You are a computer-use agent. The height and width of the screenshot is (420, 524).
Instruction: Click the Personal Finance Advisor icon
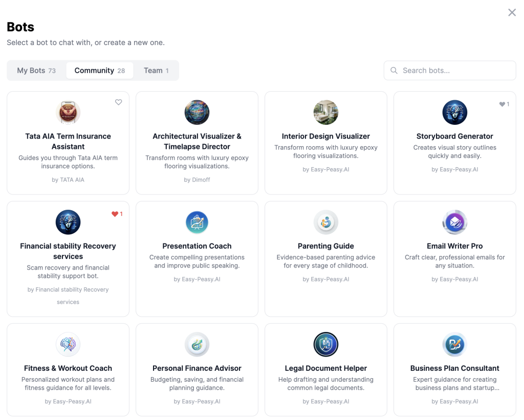[x=197, y=344]
